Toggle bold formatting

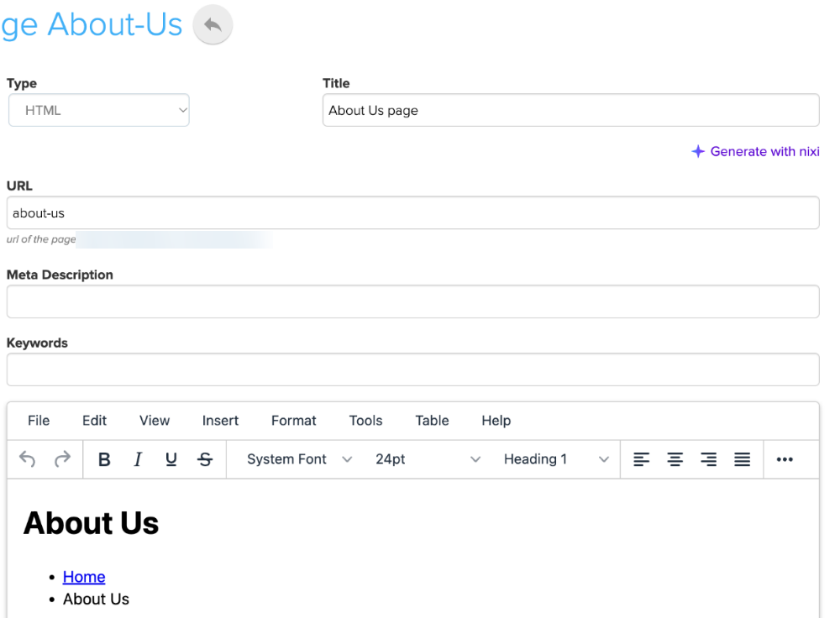tap(104, 459)
